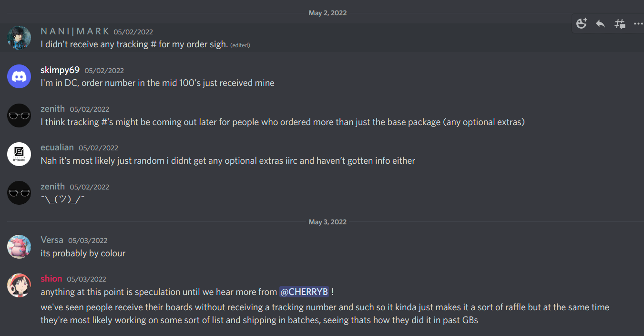Create a thread from the hovered message
This screenshot has height=336, width=644.
[x=620, y=23]
